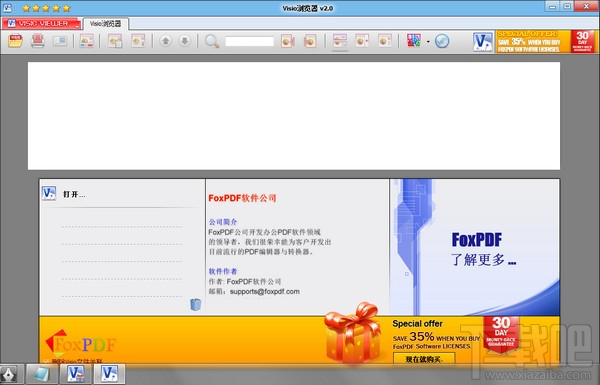Click the blue notepad icon in bottom bar
This screenshot has height=385, width=600.
coord(41,374)
